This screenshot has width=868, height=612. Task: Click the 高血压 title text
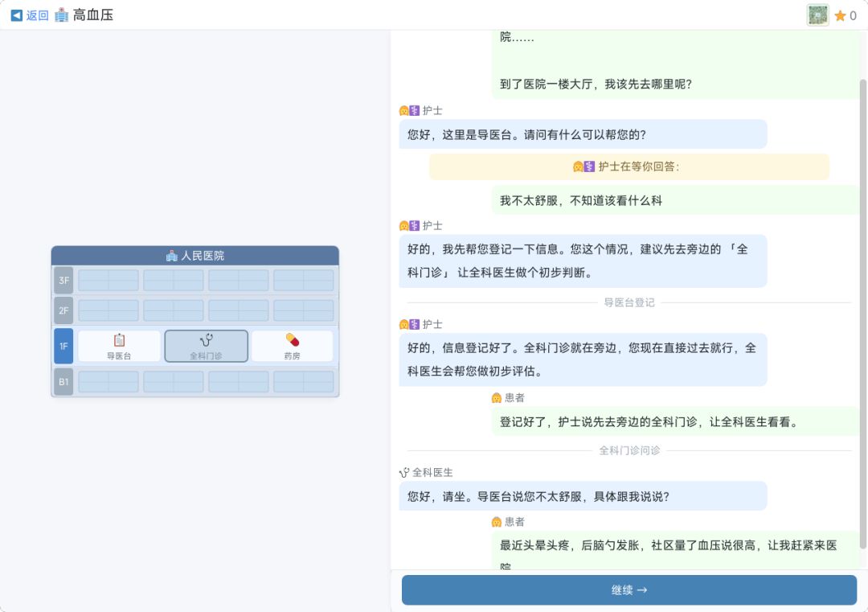pyautogui.click(x=93, y=15)
